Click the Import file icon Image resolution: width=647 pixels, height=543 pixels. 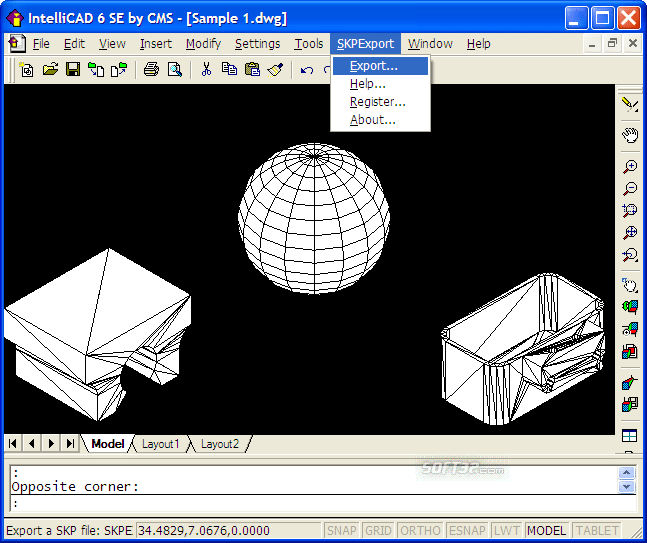click(x=96, y=69)
